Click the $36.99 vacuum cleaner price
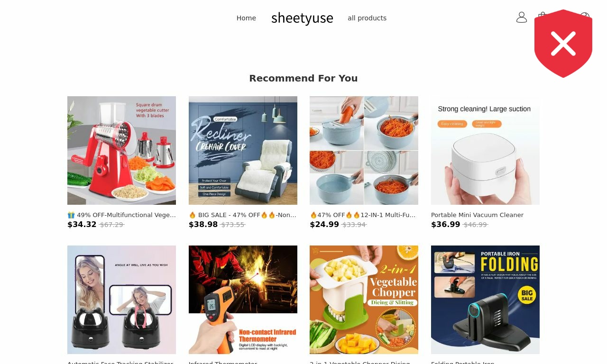The image size is (607, 364). (x=446, y=225)
